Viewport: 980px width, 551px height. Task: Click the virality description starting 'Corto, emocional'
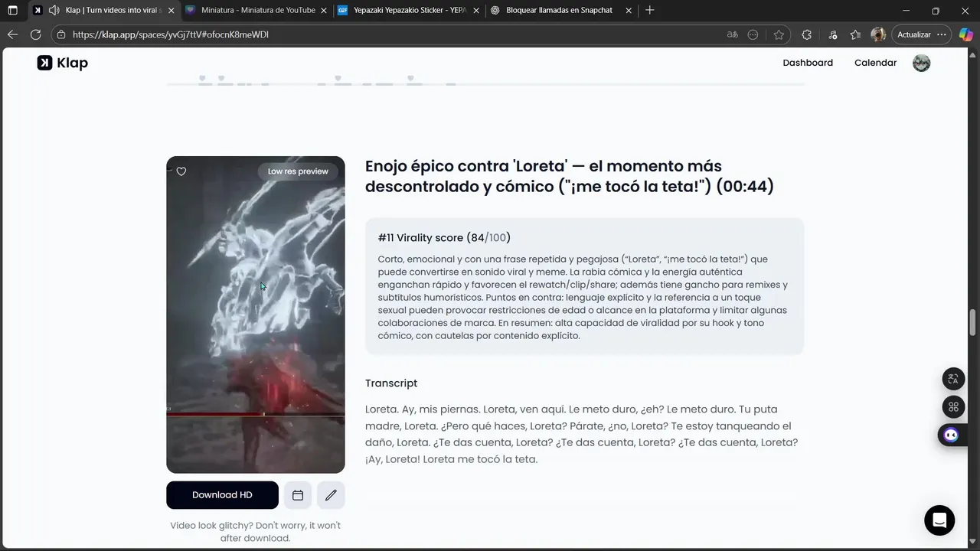[x=583, y=298]
